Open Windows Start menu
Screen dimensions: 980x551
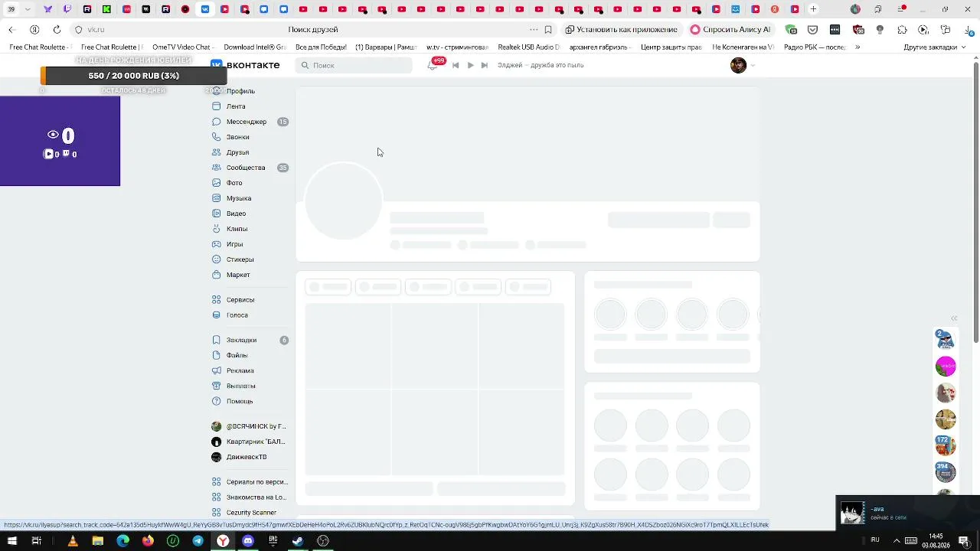coord(11,541)
